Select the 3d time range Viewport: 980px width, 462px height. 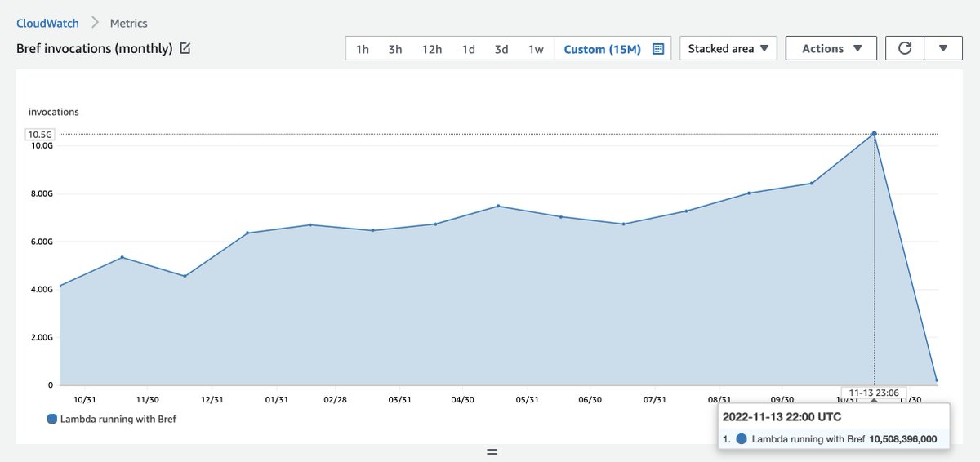pyautogui.click(x=501, y=49)
